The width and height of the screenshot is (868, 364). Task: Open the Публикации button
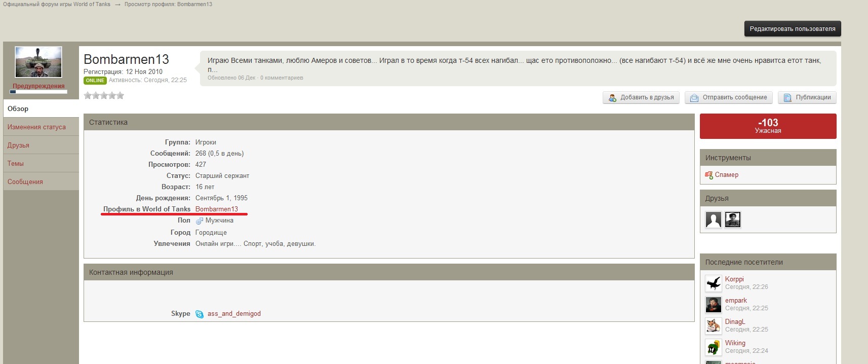tap(807, 97)
